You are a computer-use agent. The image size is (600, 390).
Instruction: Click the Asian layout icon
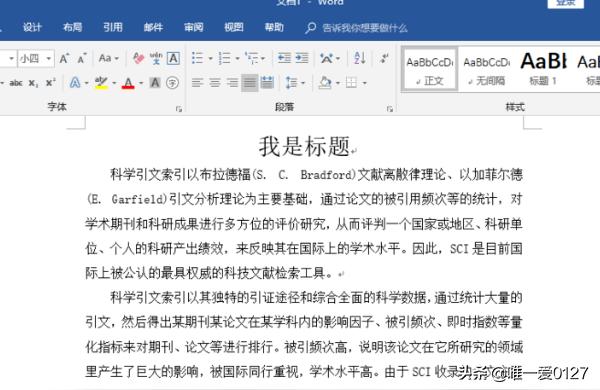click(x=326, y=58)
